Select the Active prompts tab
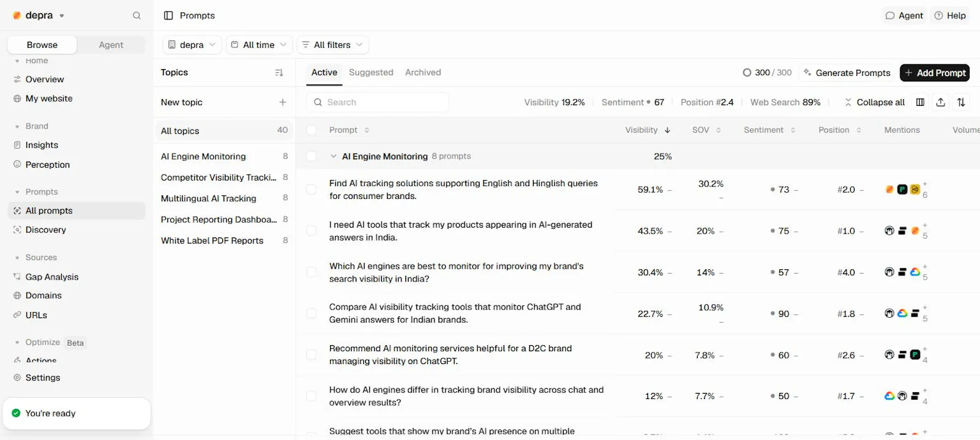Image resolution: width=980 pixels, height=440 pixels. [x=324, y=72]
